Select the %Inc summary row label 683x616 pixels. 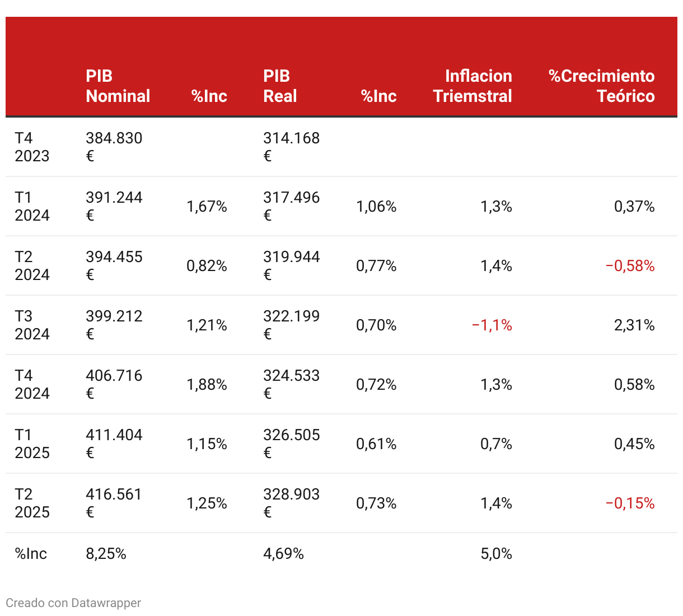31,554
